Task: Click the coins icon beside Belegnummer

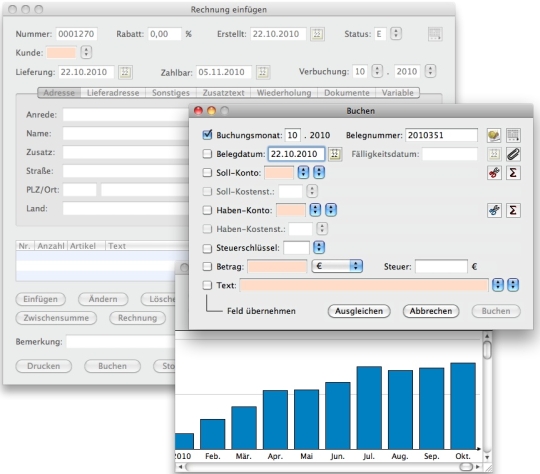Action: 494,135
